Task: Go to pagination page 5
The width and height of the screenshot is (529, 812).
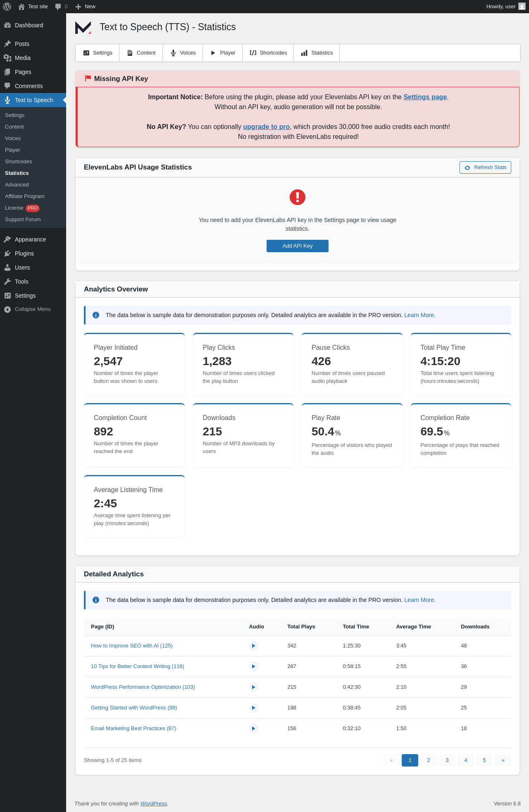Action: [484, 760]
